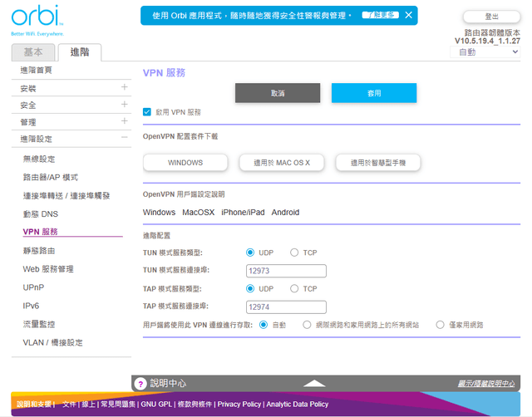Click the learn more button in banner
The image size is (532, 417).
[381, 15]
